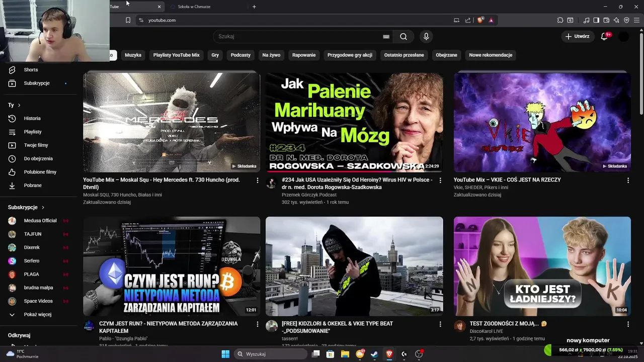
Task: Click the Windows taskbar Wyszukaj search box
Action: [x=271, y=354]
